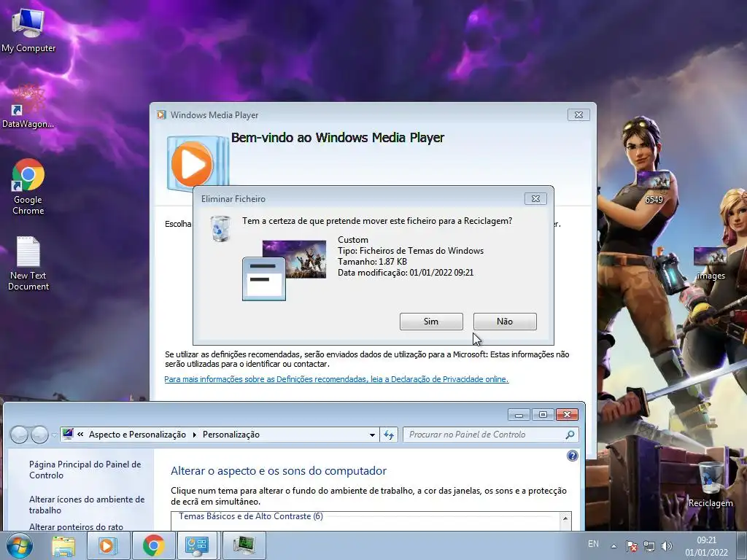Open Chrome from the taskbar

click(153, 545)
